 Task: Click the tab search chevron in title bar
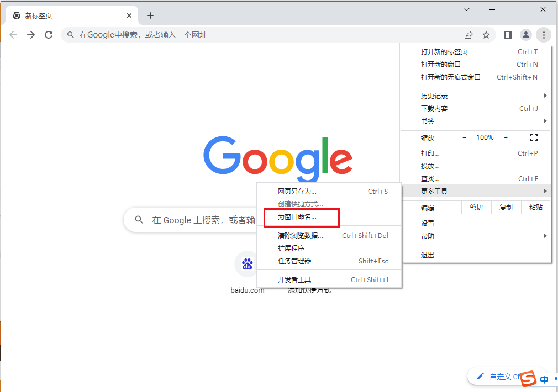(467, 9)
